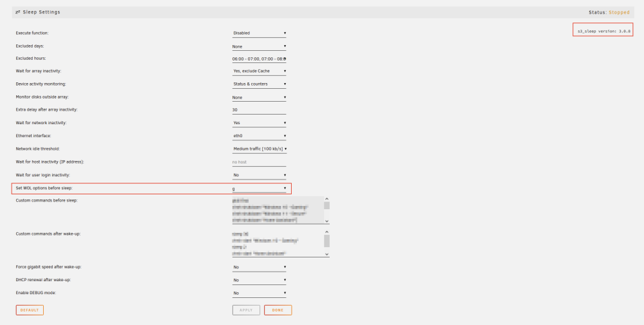
Task: Open the Excluded hours dropdown
Action: (x=259, y=59)
